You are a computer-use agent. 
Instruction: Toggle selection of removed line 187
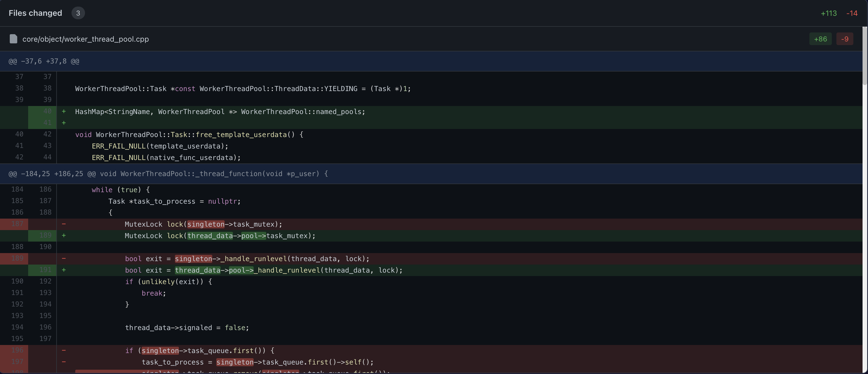(18, 224)
